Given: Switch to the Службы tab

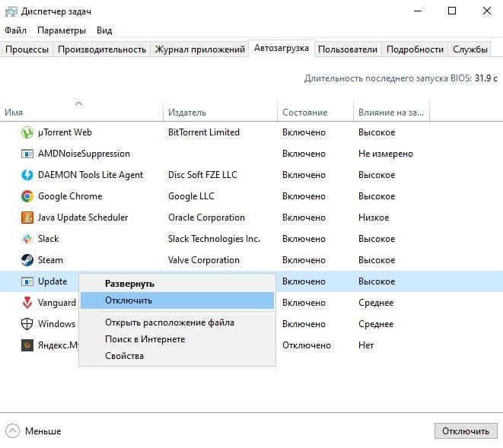Looking at the screenshot, I should tap(470, 49).
